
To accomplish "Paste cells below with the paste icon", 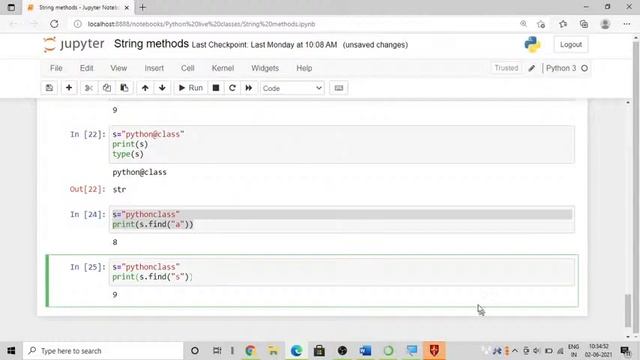I will click(x=124, y=88).
